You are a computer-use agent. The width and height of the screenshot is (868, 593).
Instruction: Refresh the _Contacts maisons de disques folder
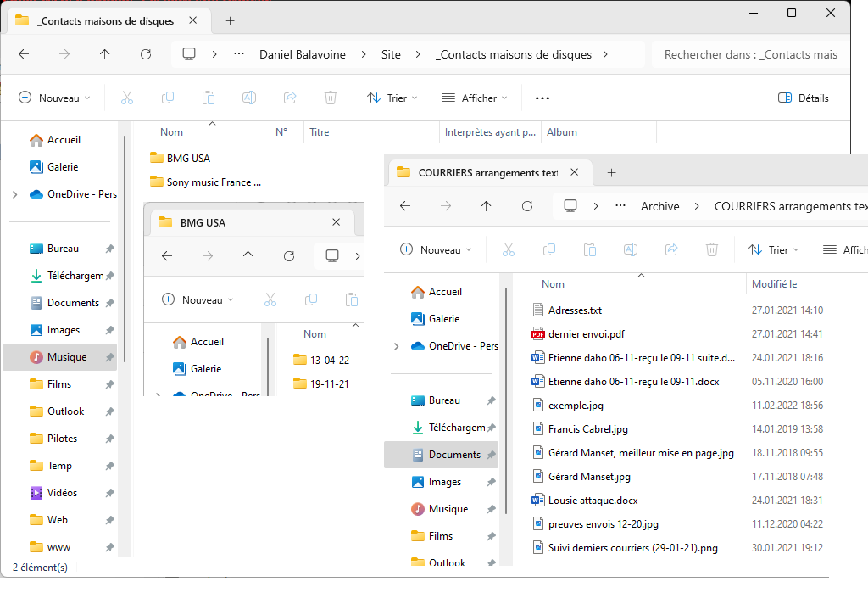click(146, 54)
